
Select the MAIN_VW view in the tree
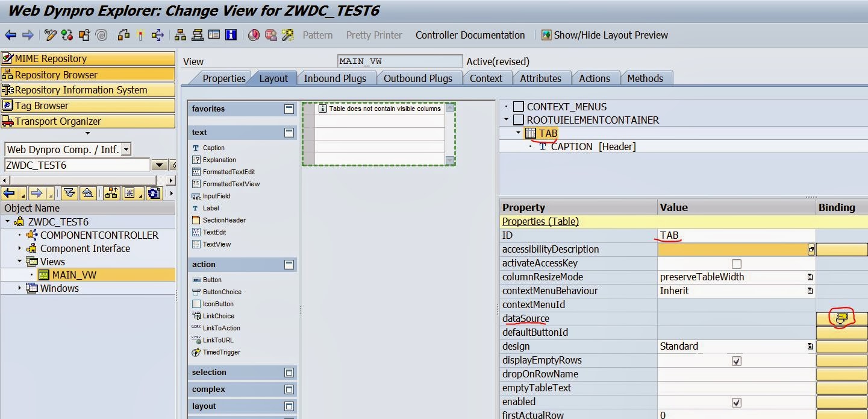click(74, 275)
